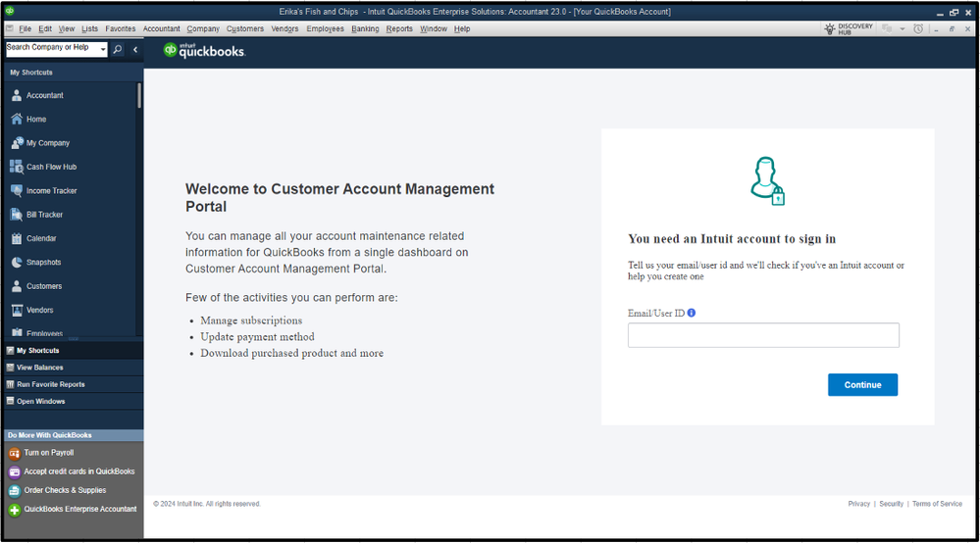Click 'Do More With QuickBooks' header
980x543 pixels.
(49, 435)
